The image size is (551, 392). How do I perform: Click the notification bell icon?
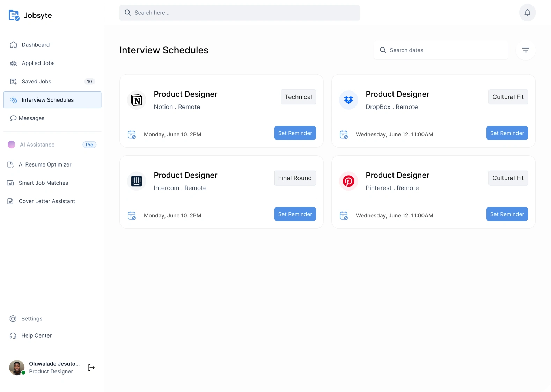[527, 13]
